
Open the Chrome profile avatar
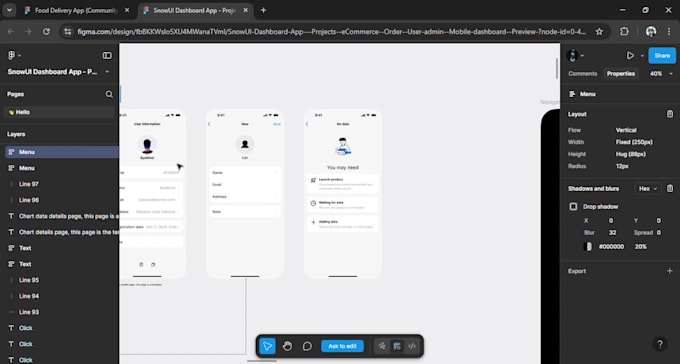click(651, 32)
